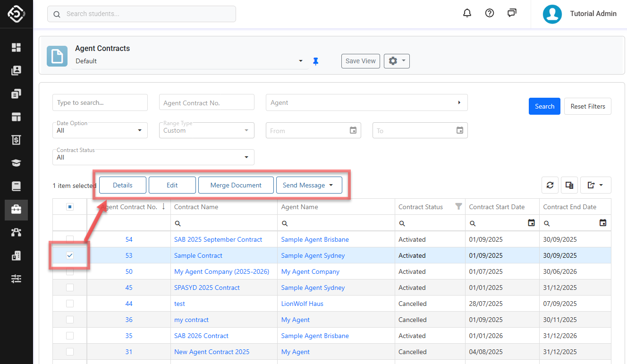
Task: Sort by Contract Start Date column header
Action: click(497, 207)
